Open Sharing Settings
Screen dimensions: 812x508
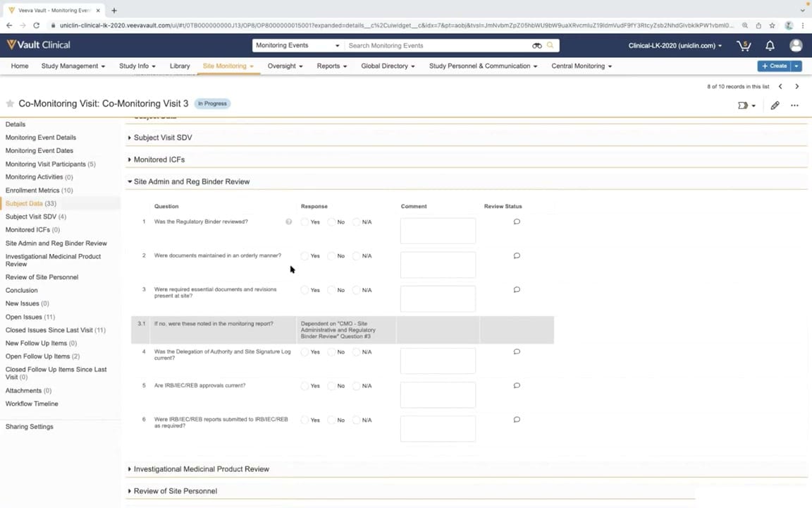tap(29, 427)
